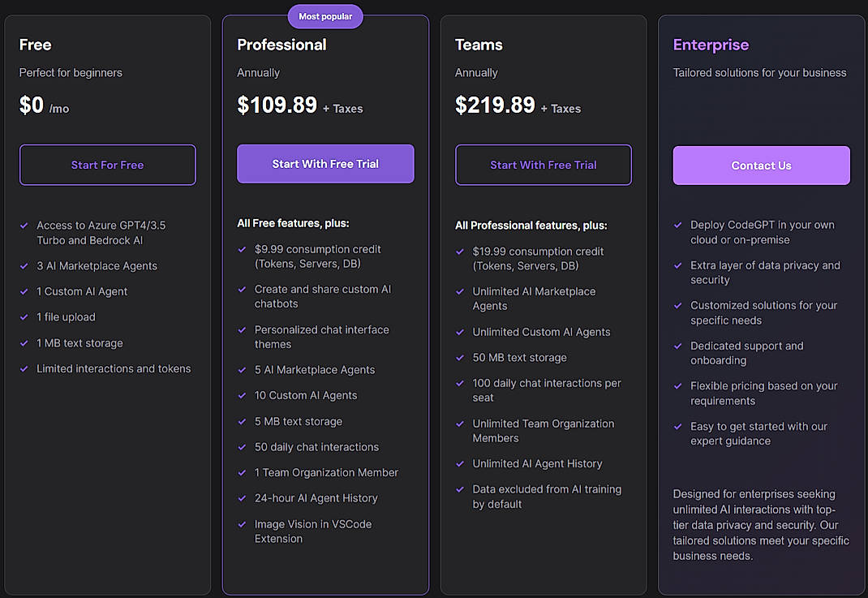Click the $219.89 Teams price
Screen dimensions: 868x598
point(495,105)
